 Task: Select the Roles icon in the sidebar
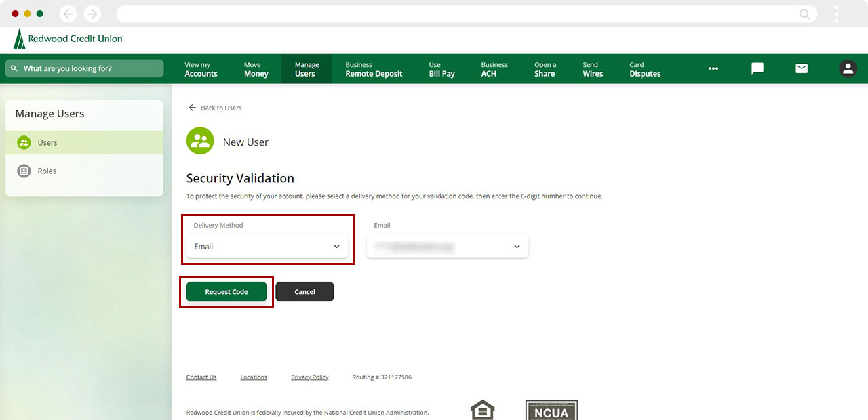click(24, 171)
